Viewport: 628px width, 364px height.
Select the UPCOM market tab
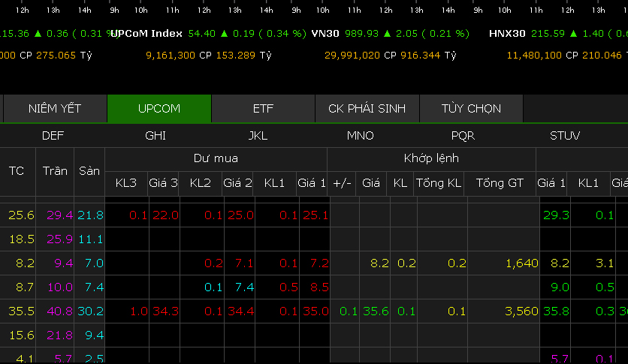point(159,109)
